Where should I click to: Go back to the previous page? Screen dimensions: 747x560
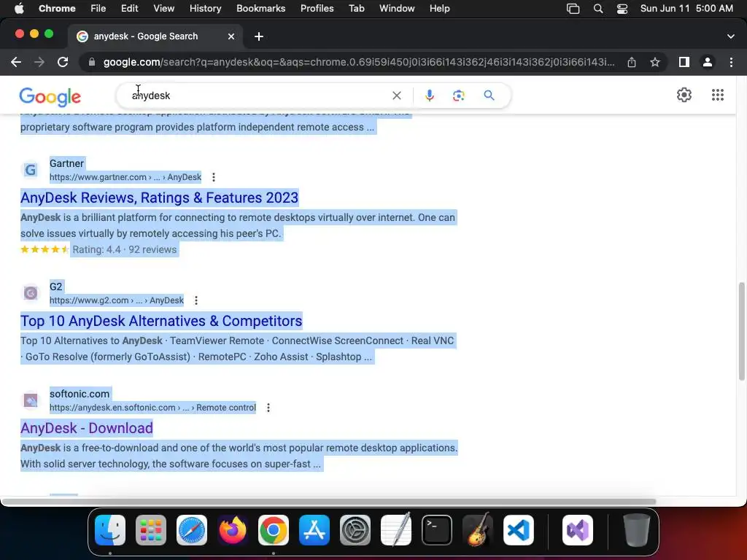[x=16, y=62]
